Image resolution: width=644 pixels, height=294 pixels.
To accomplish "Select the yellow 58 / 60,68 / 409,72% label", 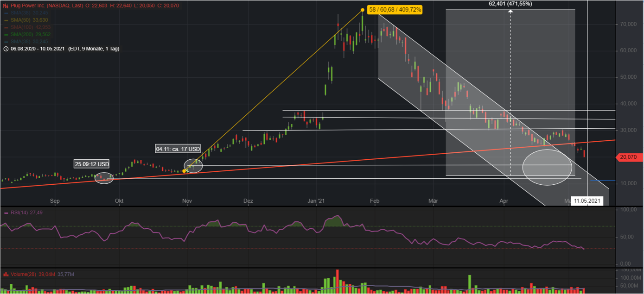I will (x=394, y=9).
